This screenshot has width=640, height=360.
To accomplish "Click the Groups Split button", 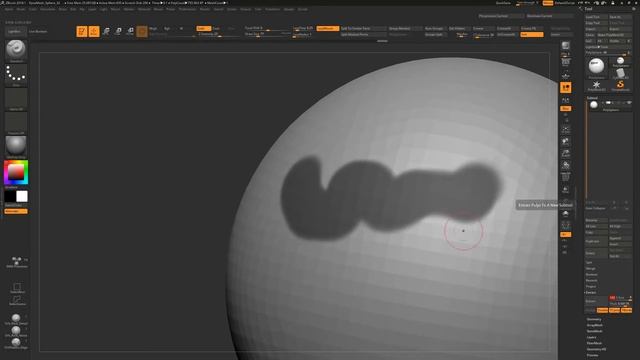I will click(x=435, y=35).
